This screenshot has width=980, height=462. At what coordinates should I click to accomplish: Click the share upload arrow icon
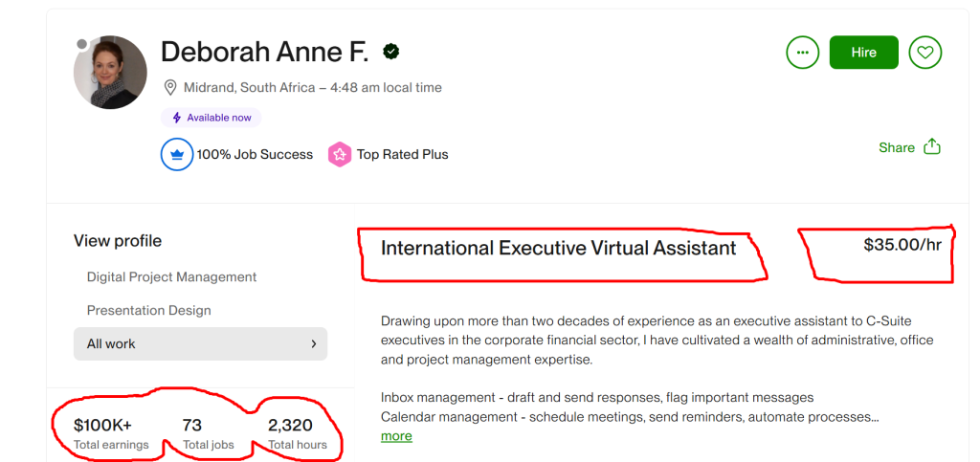coord(932,147)
